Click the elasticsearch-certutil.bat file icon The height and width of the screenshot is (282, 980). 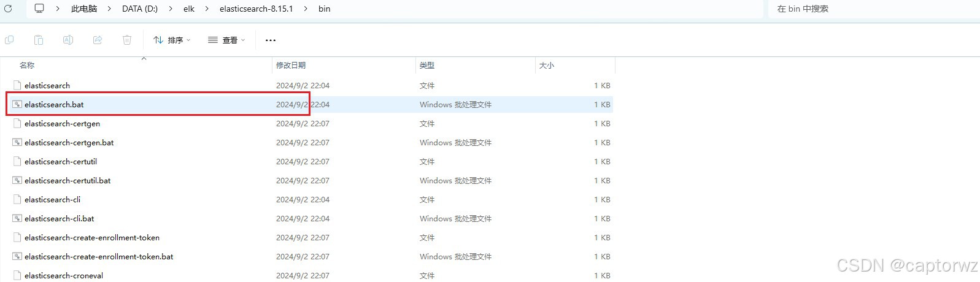[x=17, y=180]
